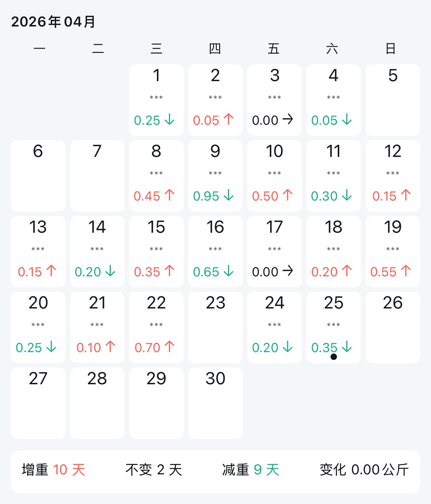The height and width of the screenshot is (504, 431).
Task: Open the April 13 day cell
Action: [38, 251]
